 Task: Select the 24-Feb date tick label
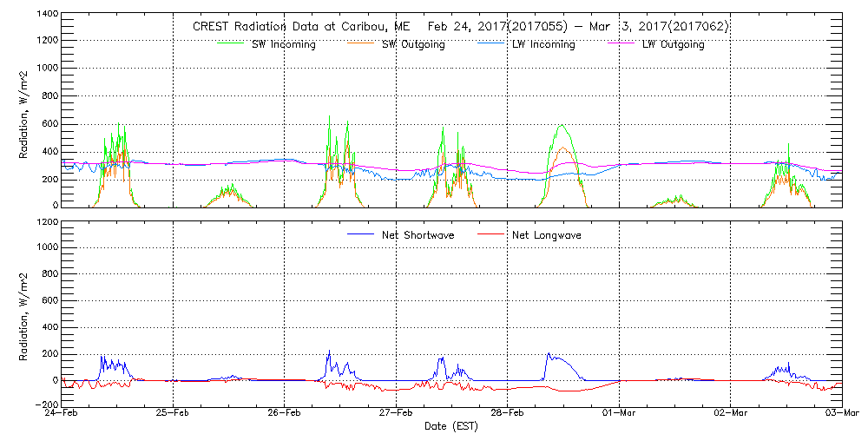tap(62, 414)
